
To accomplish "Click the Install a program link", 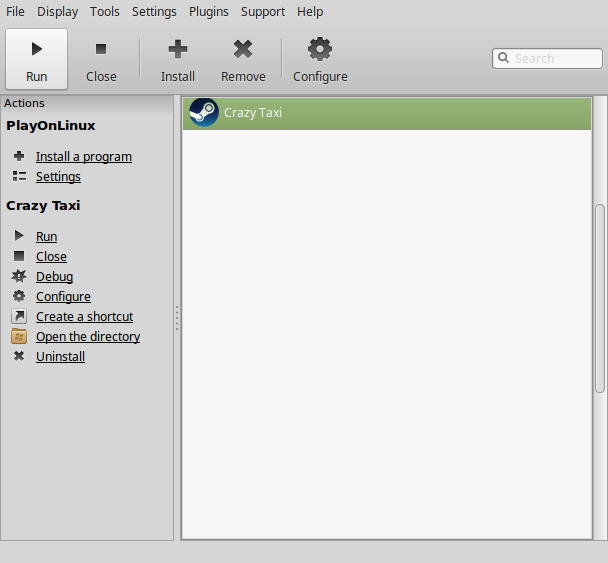I will (x=84, y=157).
